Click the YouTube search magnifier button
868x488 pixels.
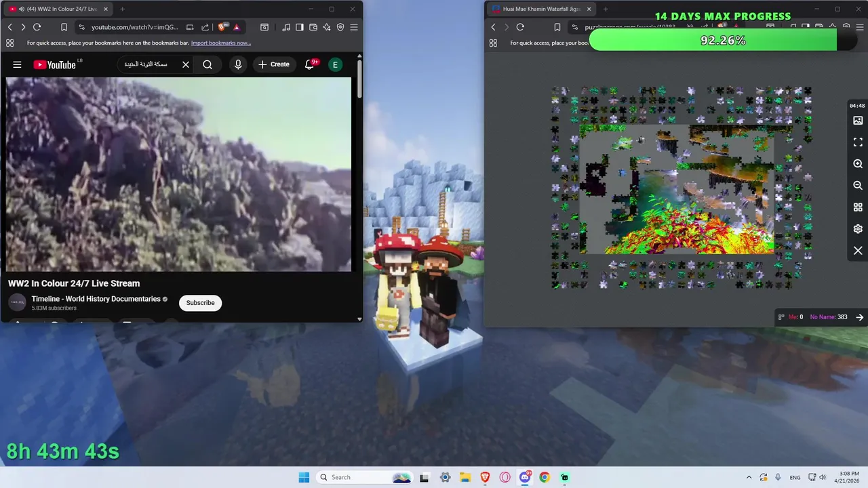(208, 64)
